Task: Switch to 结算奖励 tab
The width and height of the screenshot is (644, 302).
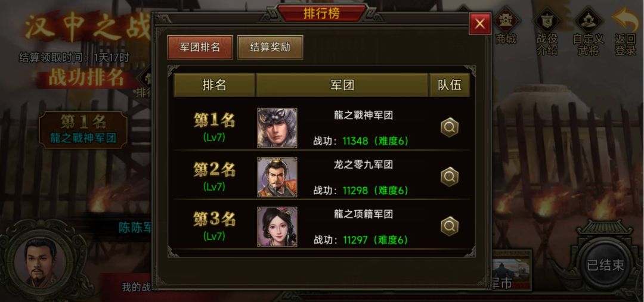Action: (x=270, y=47)
